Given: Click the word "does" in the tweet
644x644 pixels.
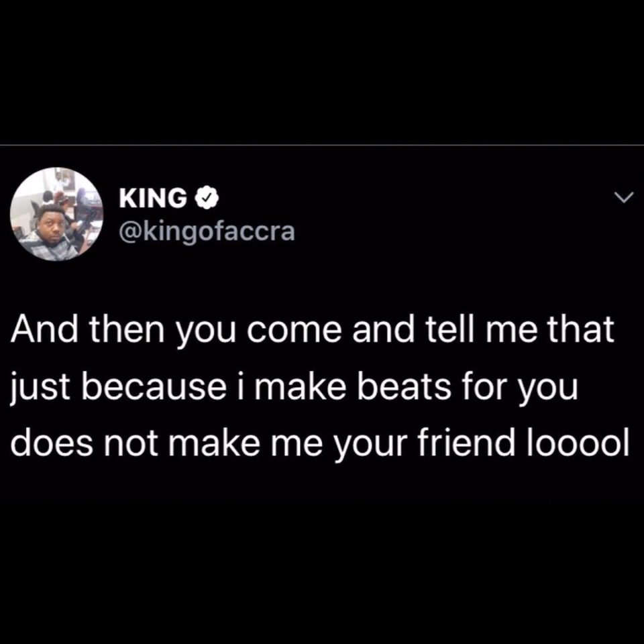Looking at the screenshot, I should coord(52,442).
